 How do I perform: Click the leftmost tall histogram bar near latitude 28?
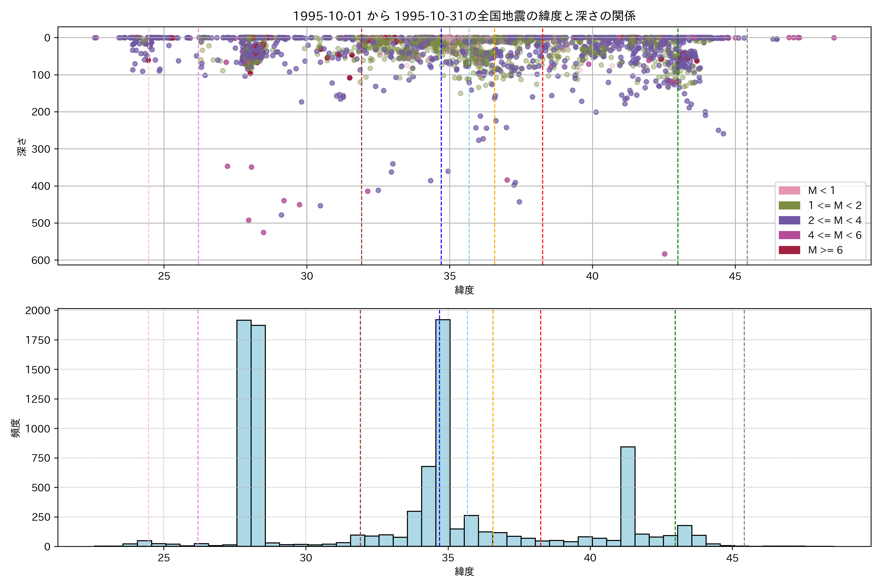point(244,433)
